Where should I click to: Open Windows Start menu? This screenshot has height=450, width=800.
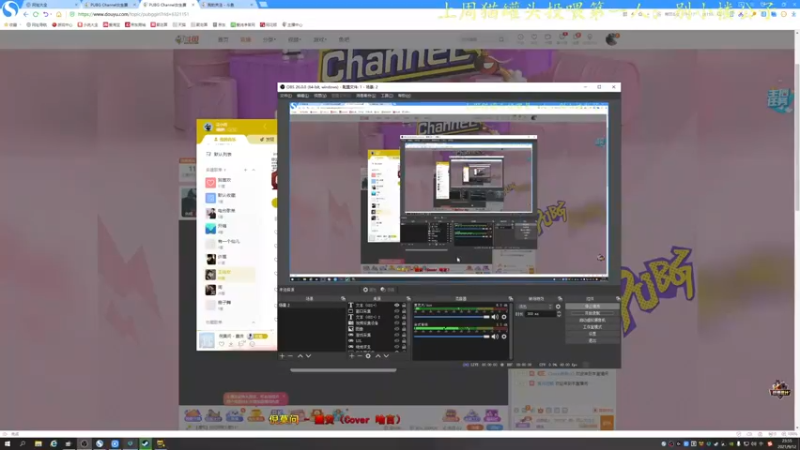[x=7, y=444]
